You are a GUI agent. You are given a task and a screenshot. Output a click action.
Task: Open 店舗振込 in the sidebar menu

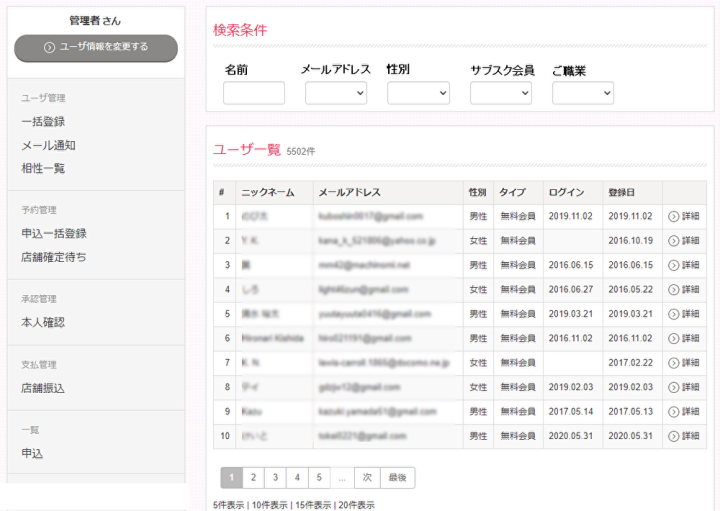43,388
